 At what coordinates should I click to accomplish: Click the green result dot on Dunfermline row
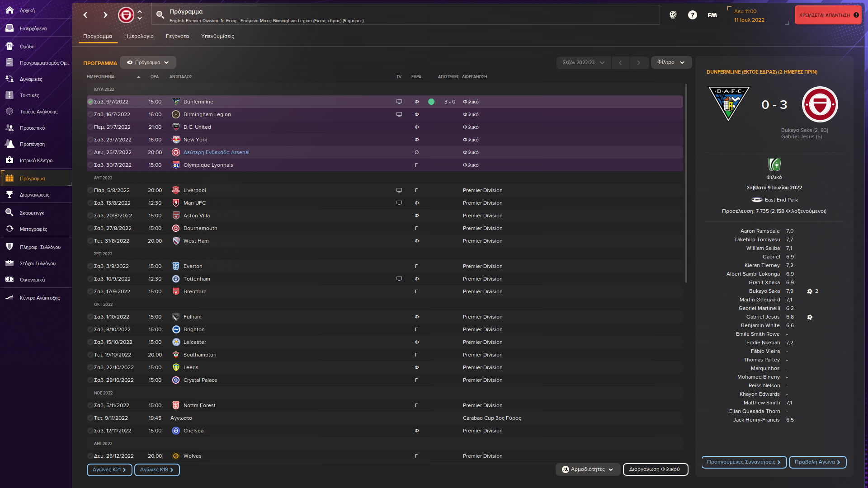(x=431, y=102)
